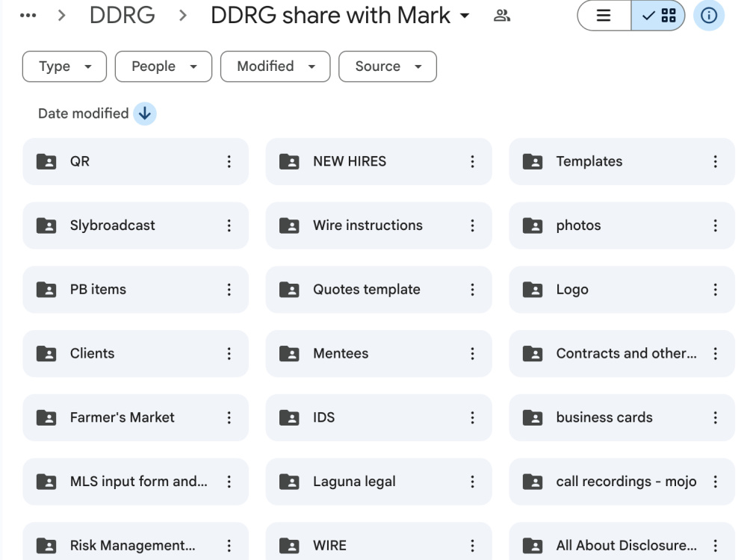Open more actions for Mentees folder
The width and height of the screenshot is (747, 560).
(x=473, y=353)
